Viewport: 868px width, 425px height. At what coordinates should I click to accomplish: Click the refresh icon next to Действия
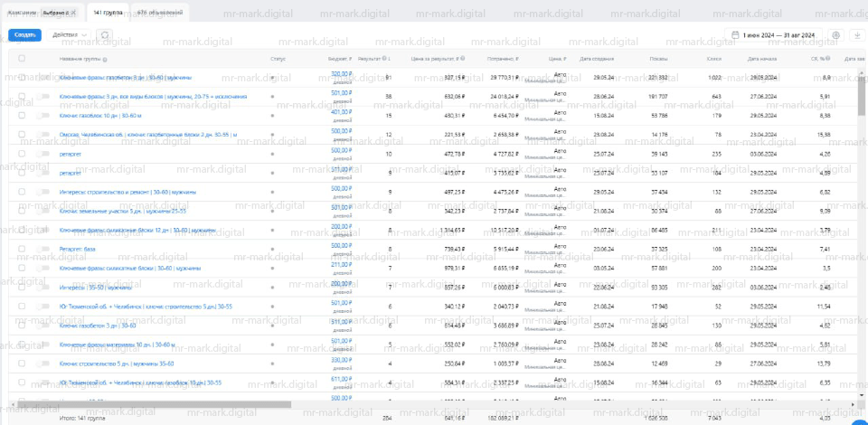(x=105, y=34)
